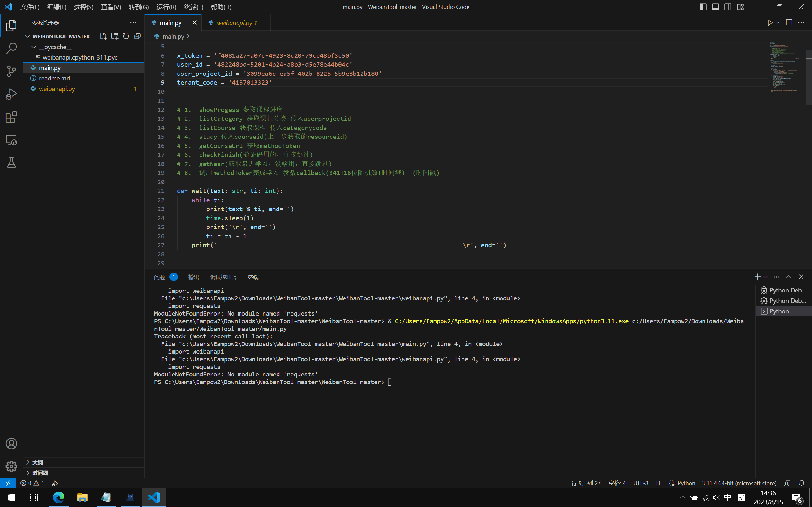
Task: Open the 运行(R) menu
Action: click(167, 6)
